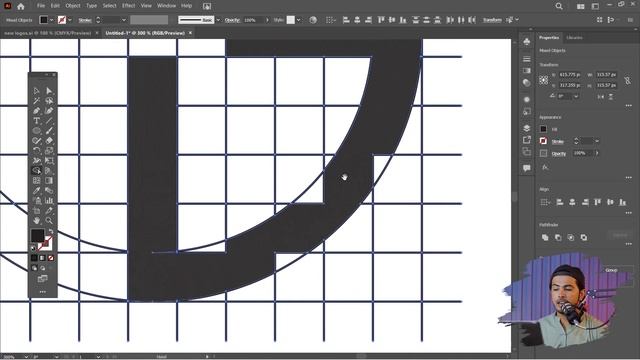640x360 pixels.
Task: Open the Window menu
Action: 167,6
